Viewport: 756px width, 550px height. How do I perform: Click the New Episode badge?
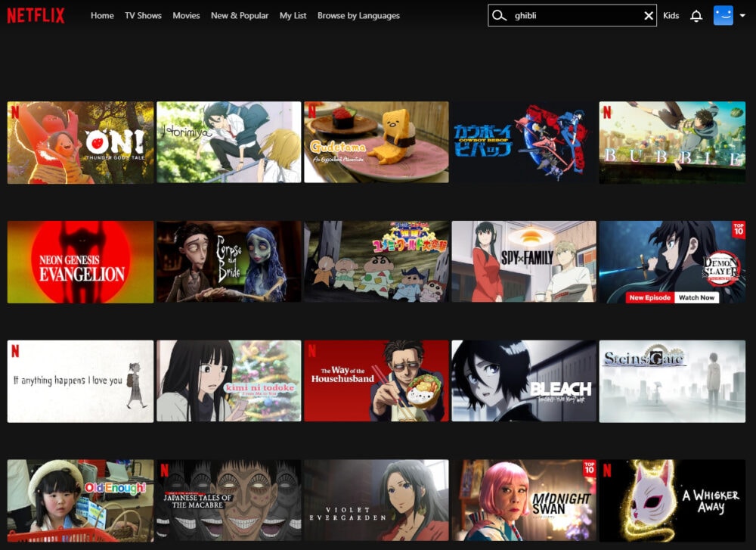pos(649,297)
